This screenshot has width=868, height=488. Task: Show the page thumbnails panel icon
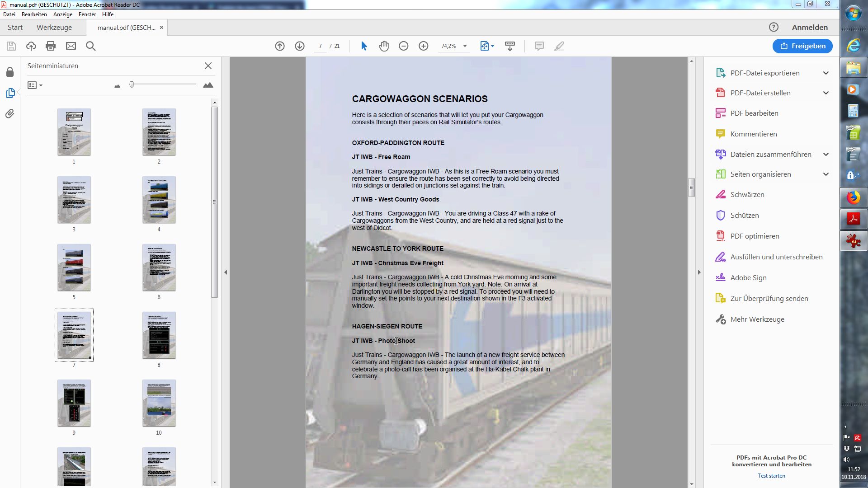point(10,93)
